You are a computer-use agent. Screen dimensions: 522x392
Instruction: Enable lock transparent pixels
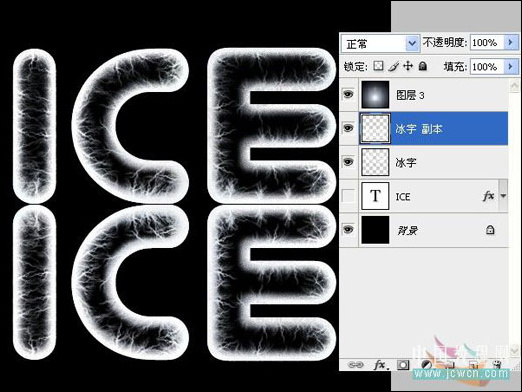[x=378, y=66]
